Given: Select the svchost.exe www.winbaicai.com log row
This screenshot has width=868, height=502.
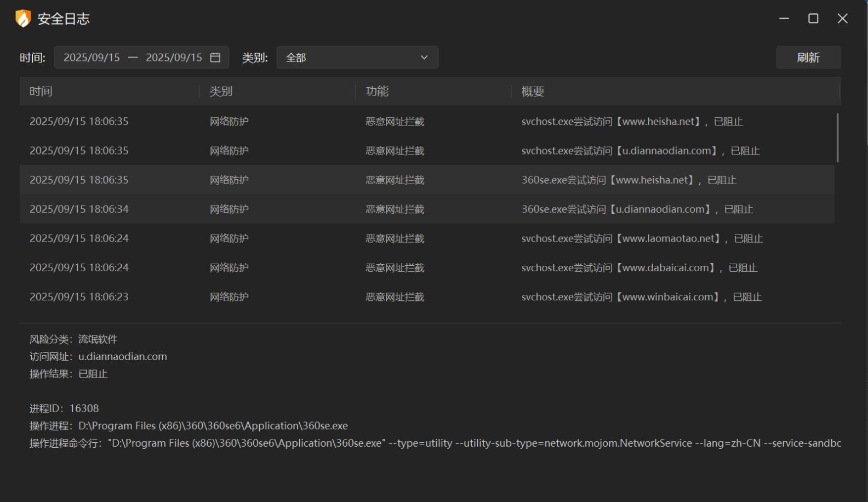Looking at the screenshot, I should pos(427,296).
